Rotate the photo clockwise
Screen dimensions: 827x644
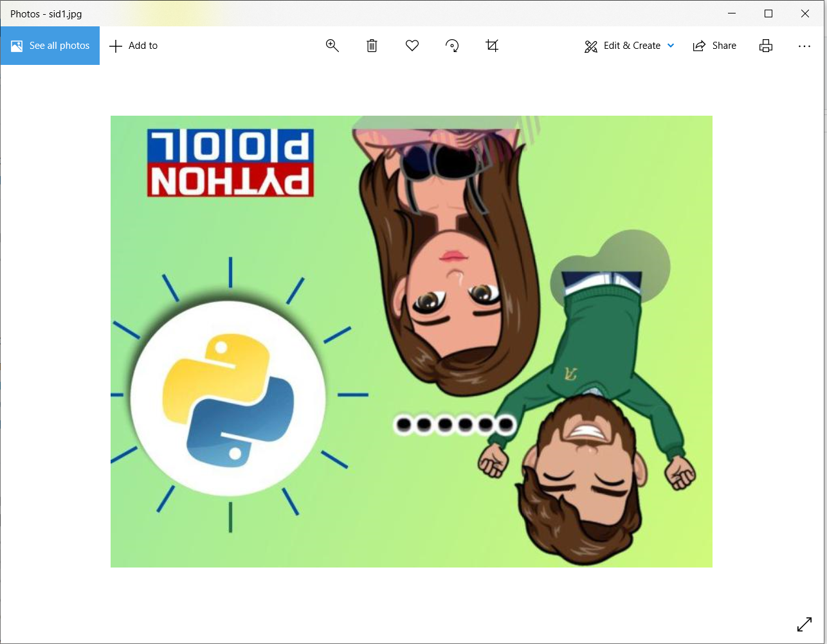(452, 46)
